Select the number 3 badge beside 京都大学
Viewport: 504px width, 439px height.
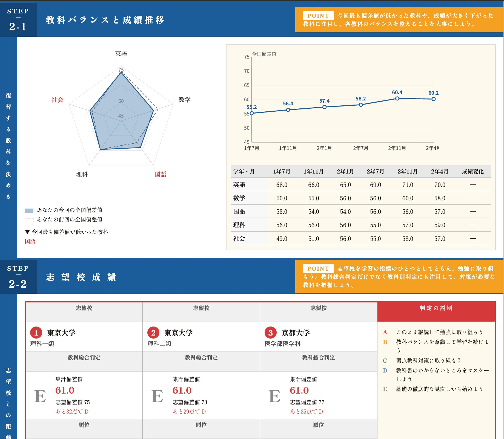pos(270,333)
